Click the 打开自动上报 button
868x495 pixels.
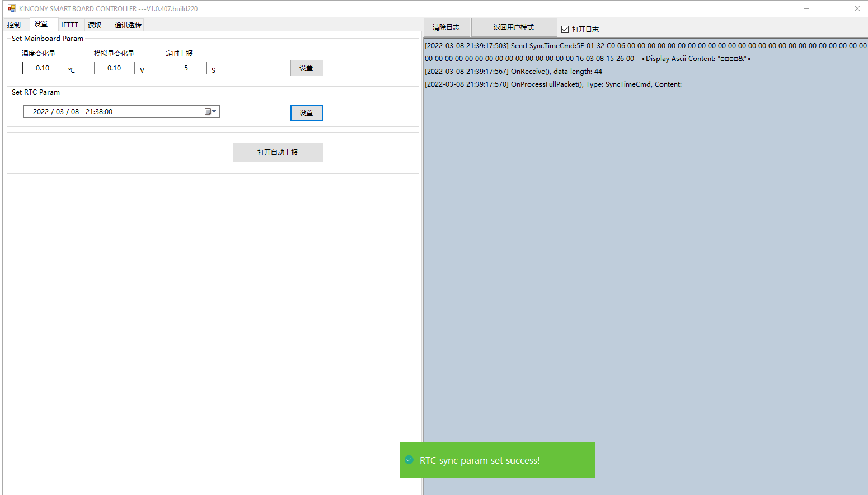coord(278,153)
